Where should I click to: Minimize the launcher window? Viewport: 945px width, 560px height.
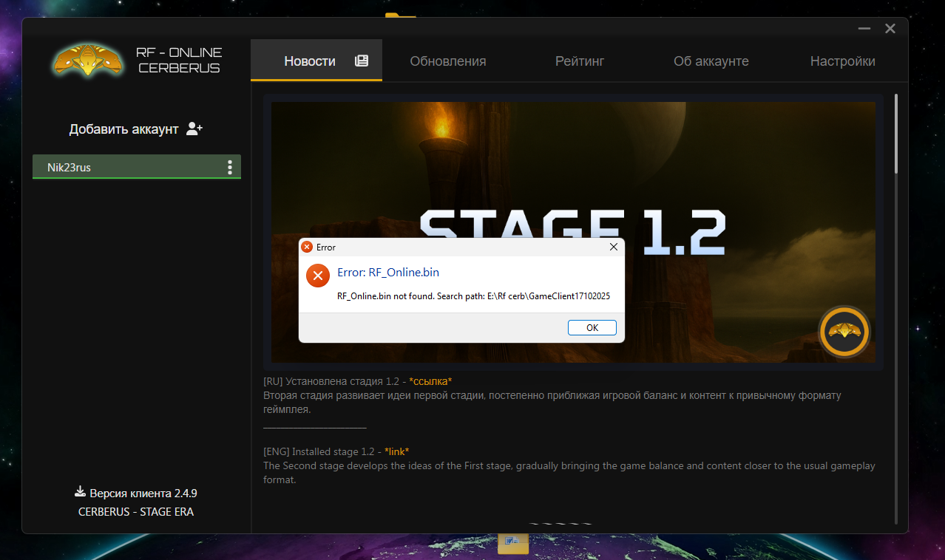(864, 29)
